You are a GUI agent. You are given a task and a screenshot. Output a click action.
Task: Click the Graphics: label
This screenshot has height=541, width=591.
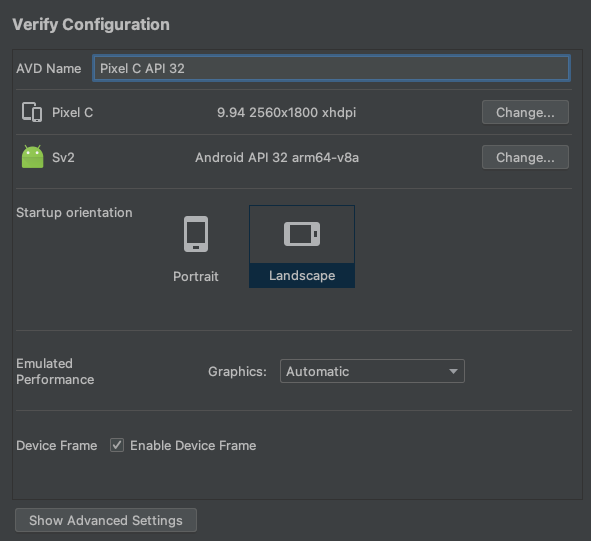[237, 372]
